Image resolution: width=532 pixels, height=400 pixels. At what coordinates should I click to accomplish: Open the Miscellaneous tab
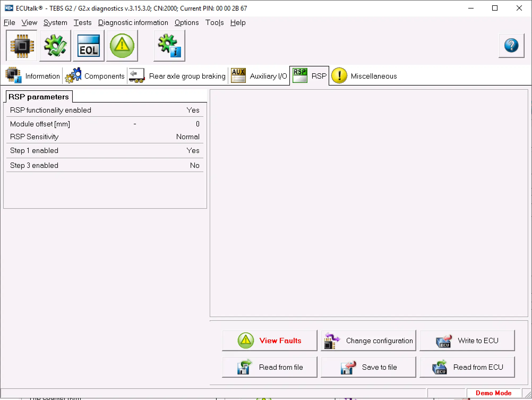click(x=364, y=76)
